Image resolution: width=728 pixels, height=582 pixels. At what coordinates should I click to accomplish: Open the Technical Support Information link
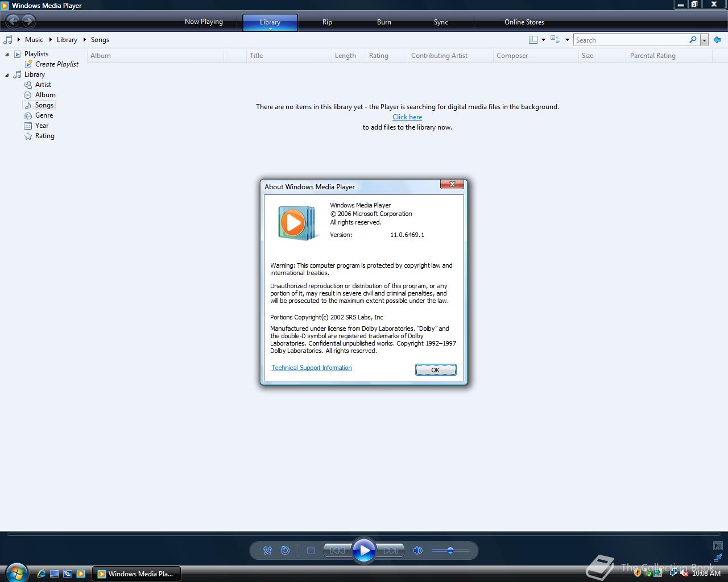[312, 368]
